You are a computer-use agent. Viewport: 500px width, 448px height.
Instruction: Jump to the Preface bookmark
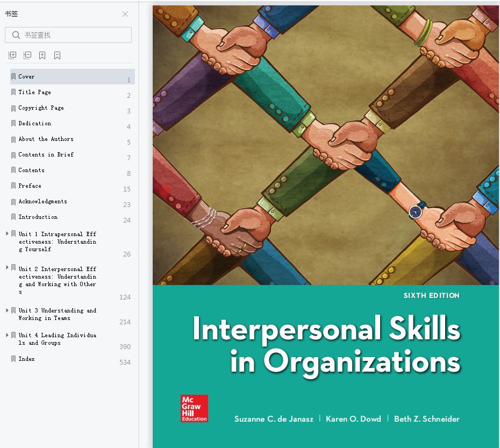point(30,186)
